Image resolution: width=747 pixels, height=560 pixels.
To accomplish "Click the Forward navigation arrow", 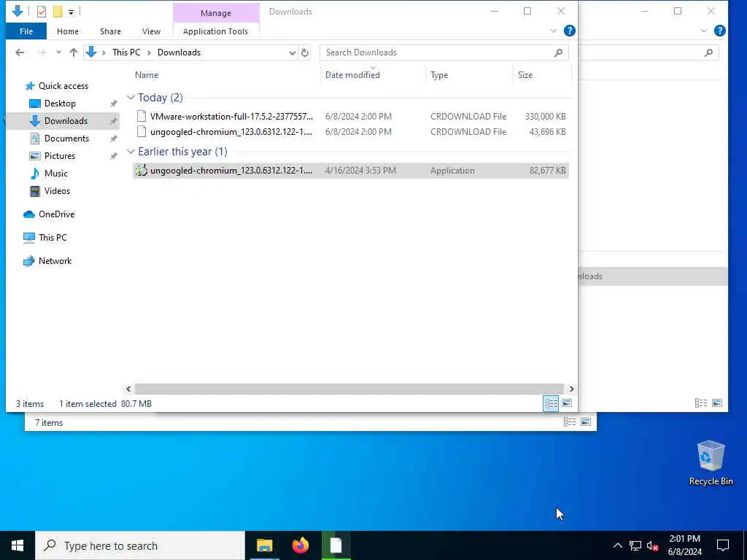I will tap(42, 52).
